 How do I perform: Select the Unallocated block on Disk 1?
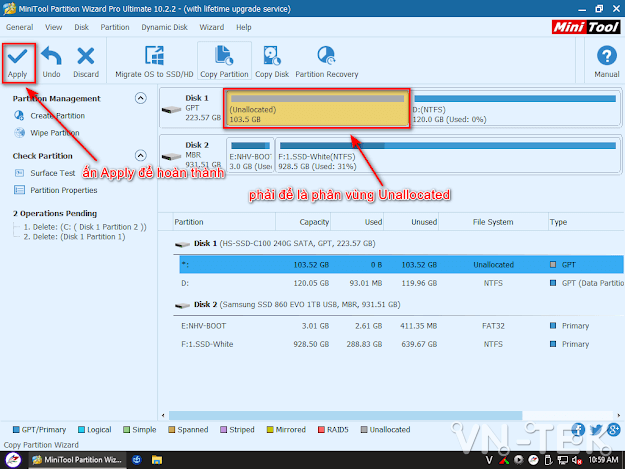[317, 108]
